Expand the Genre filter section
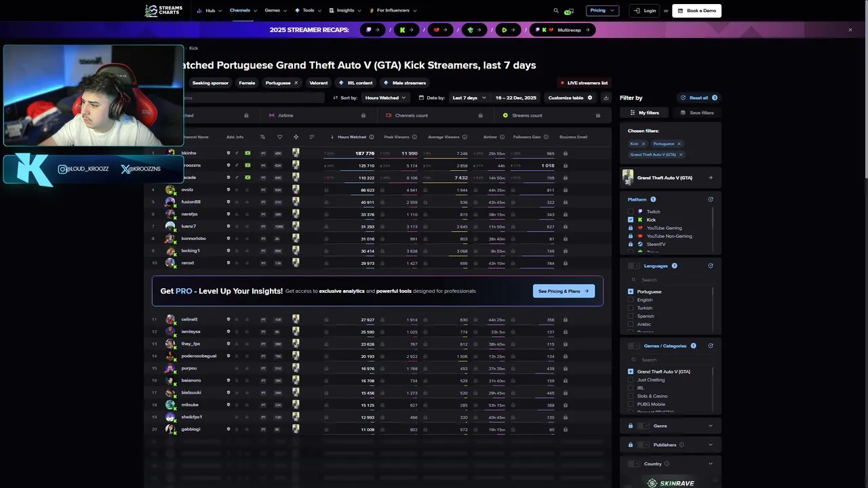The image size is (868, 488). (x=711, y=426)
